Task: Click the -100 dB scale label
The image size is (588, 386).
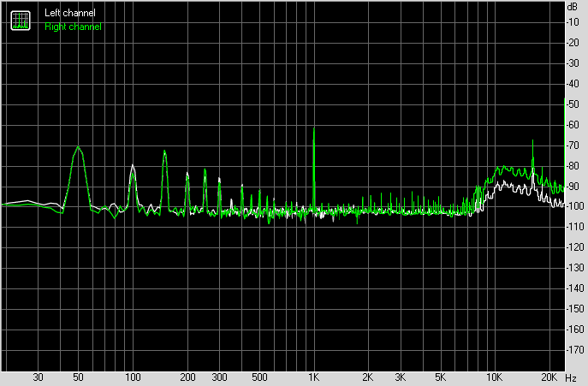Action: pyautogui.click(x=574, y=206)
